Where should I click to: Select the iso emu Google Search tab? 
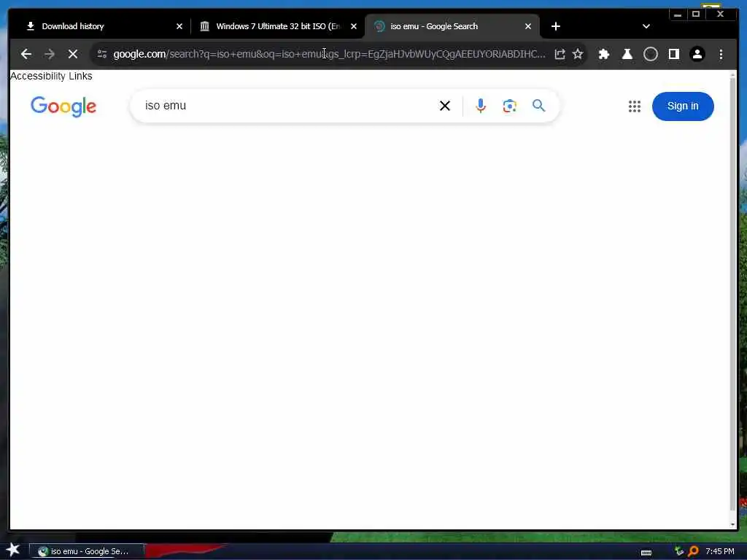tap(452, 26)
